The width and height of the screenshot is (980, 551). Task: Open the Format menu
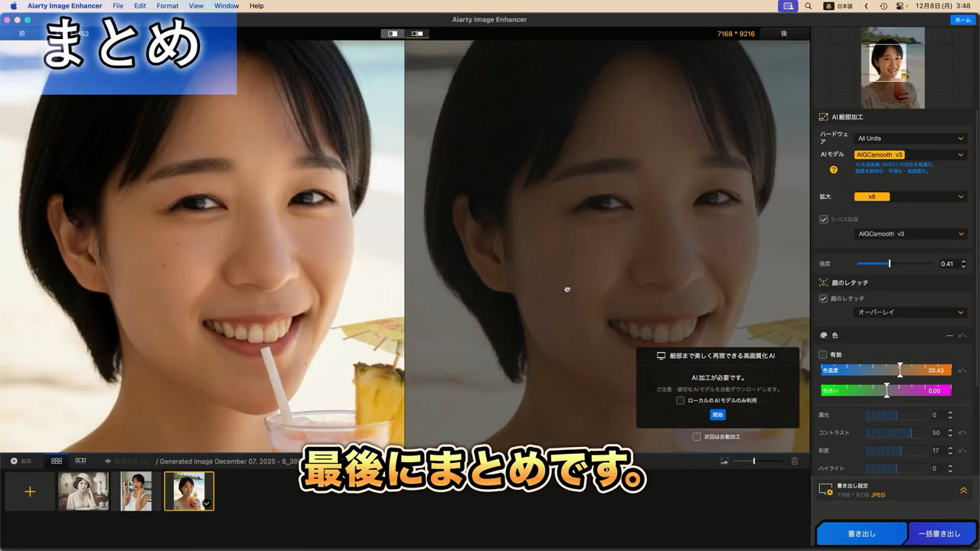tap(167, 6)
